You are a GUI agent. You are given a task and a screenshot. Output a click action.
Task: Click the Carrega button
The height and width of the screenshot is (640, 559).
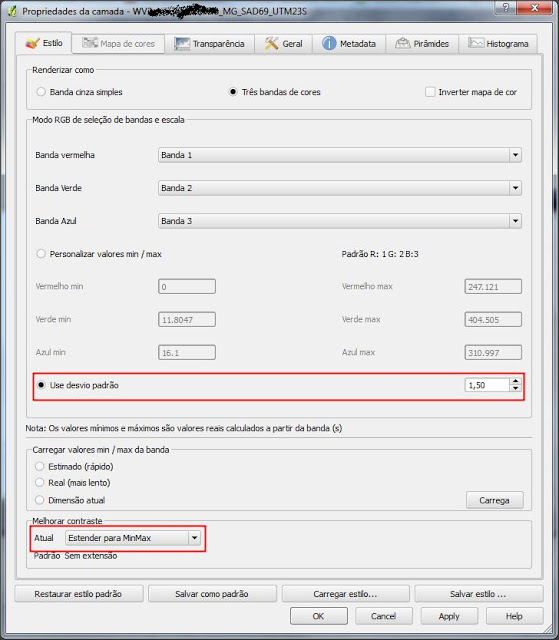(x=495, y=500)
